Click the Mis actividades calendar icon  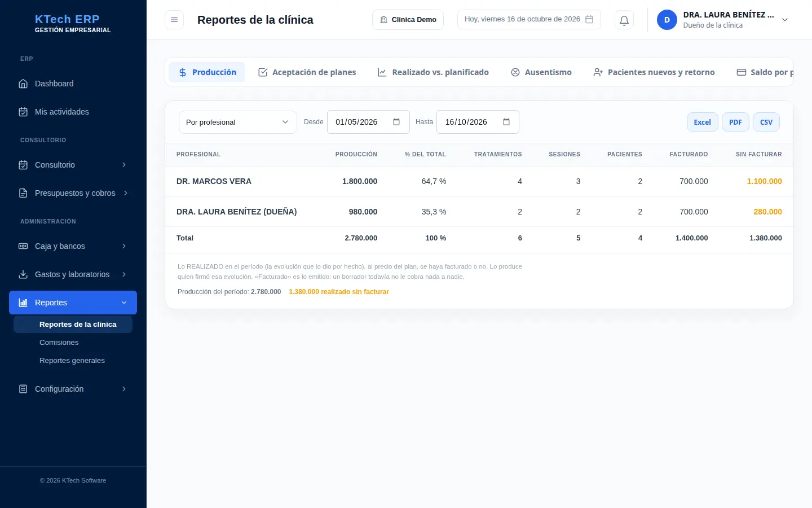23,112
